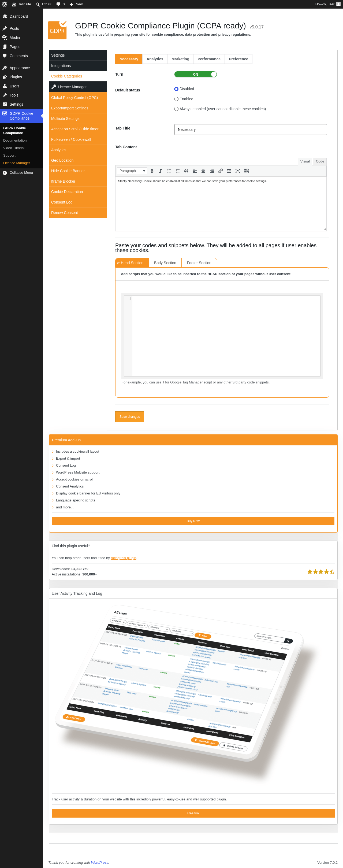Image resolution: width=343 pixels, height=868 pixels.
Task: Open the Geo Location menu item
Action: 78,160
